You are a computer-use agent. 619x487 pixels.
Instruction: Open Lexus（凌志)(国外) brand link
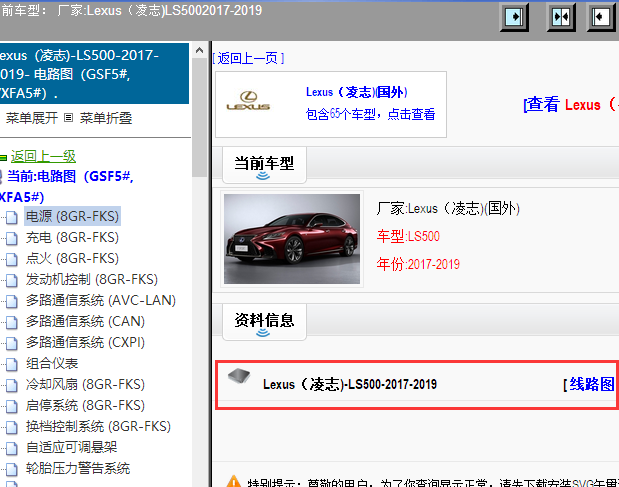356,92
